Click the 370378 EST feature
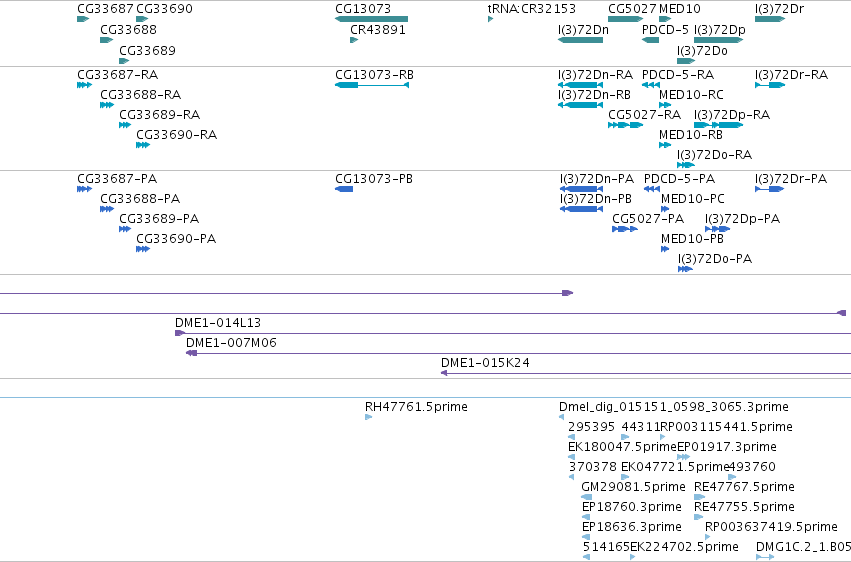 click(571, 477)
